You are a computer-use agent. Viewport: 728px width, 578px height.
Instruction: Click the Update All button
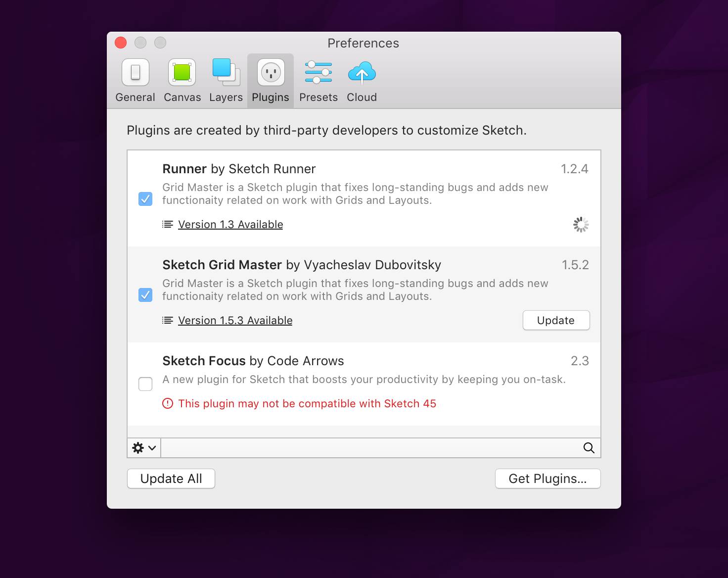click(x=171, y=479)
